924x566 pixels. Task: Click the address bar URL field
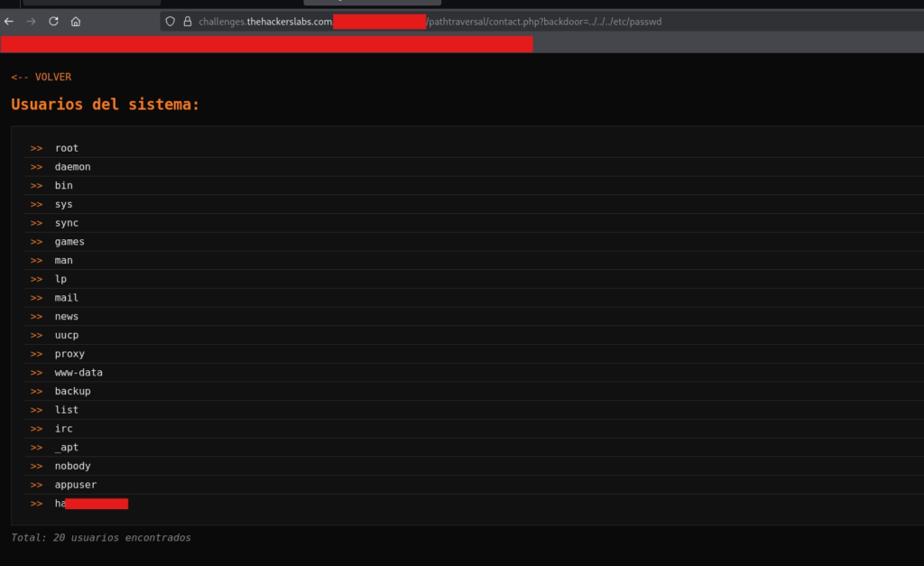coord(541,21)
